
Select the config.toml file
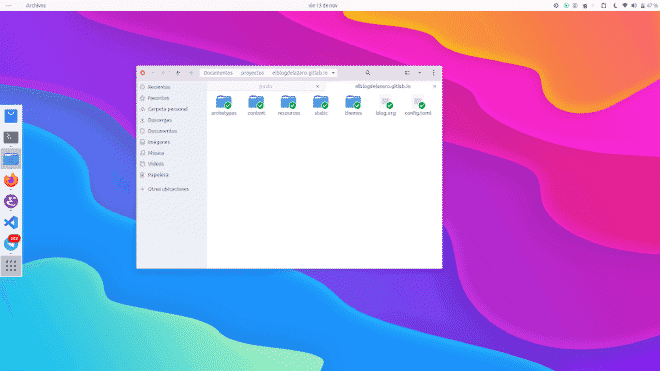[418, 105]
